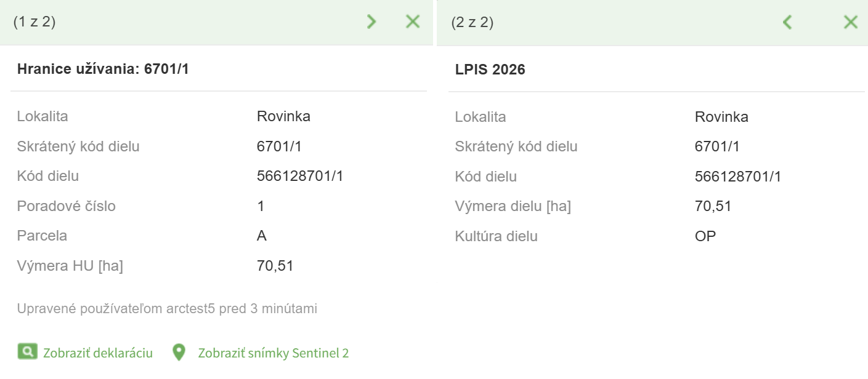Screen dimensions: 868x379
Task: Click the (2 z 2) page counter
Action: [473, 23]
